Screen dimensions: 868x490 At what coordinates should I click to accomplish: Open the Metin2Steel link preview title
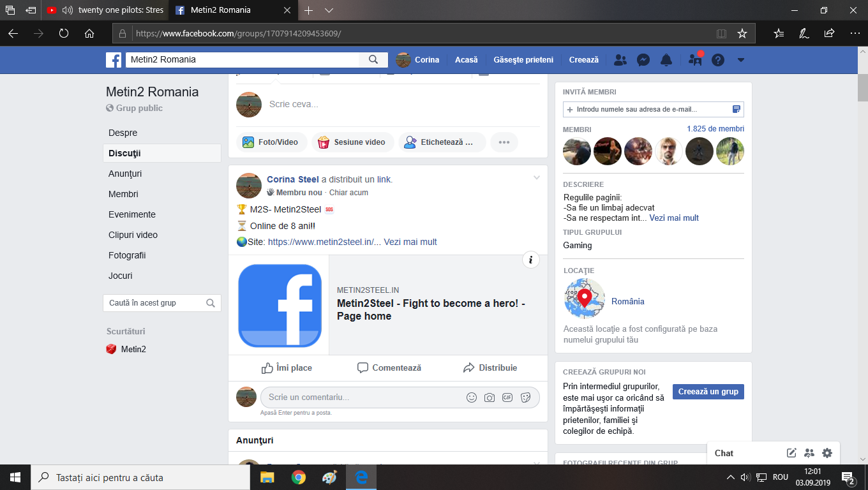431,309
